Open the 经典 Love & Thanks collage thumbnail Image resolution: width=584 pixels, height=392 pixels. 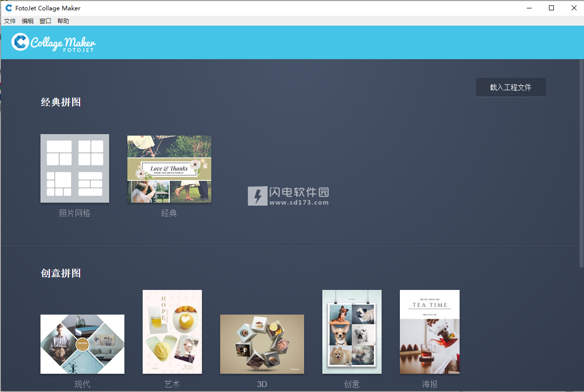coord(169,169)
